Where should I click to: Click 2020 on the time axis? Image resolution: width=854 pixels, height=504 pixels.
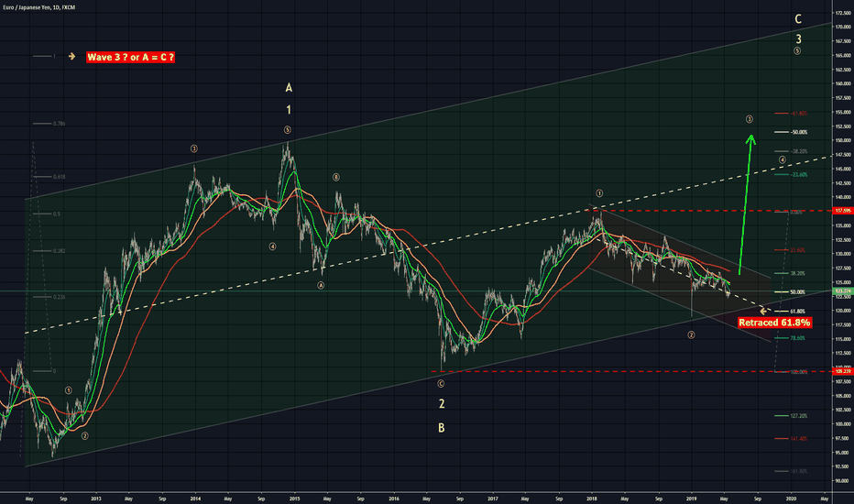click(792, 498)
